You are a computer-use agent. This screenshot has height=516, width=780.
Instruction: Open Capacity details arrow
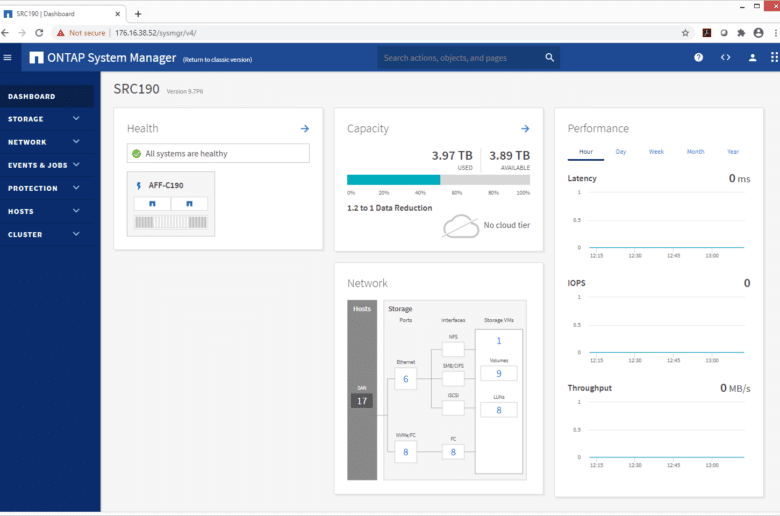pyautogui.click(x=525, y=129)
